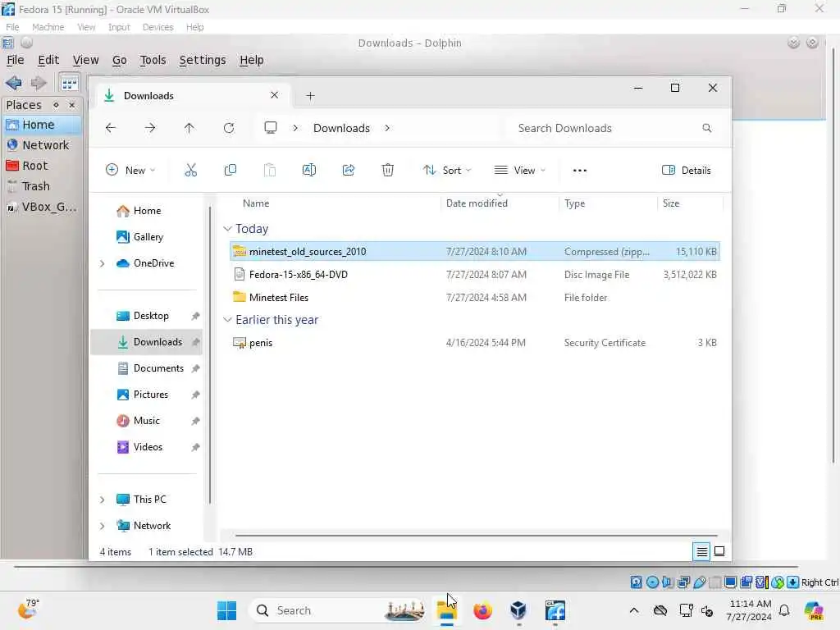
Task: Sort by Name column header
Action: [x=256, y=203]
